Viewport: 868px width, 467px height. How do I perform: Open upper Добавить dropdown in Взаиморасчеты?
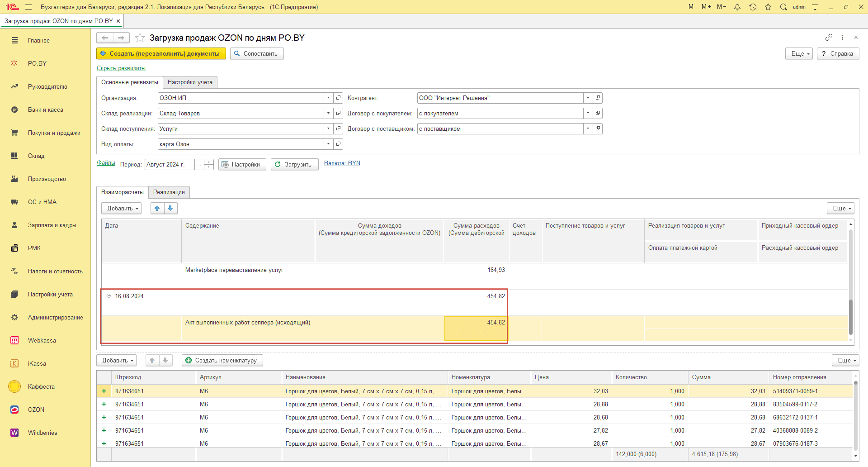point(121,208)
